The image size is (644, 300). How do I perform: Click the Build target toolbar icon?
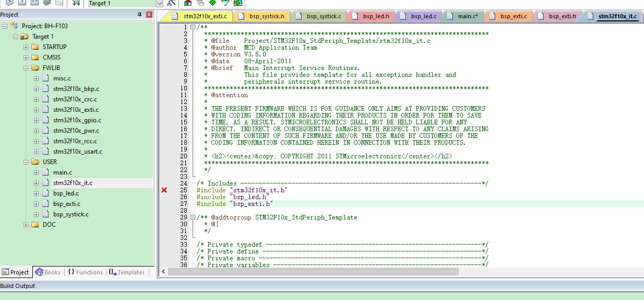[22, 3]
